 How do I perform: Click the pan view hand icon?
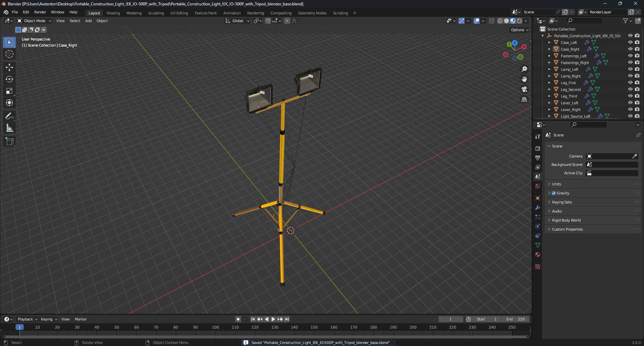pos(524,79)
